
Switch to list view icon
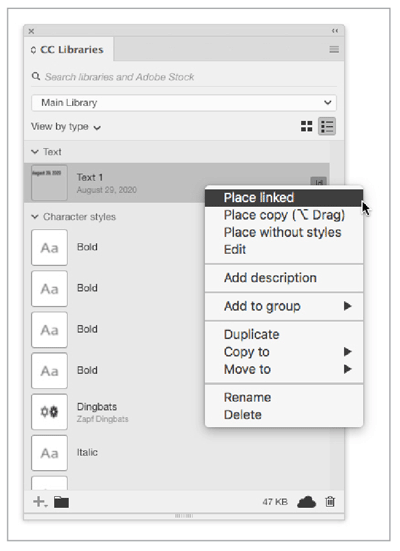[x=327, y=127]
